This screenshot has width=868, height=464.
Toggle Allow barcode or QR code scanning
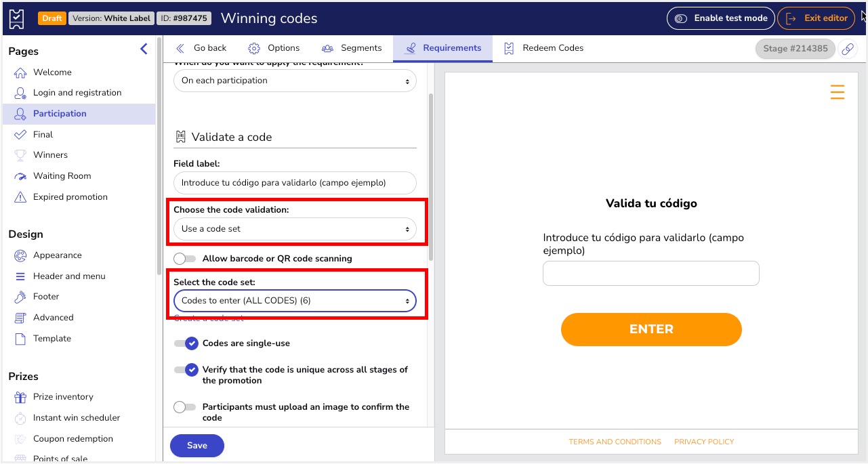pyautogui.click(x=185, y=258)
